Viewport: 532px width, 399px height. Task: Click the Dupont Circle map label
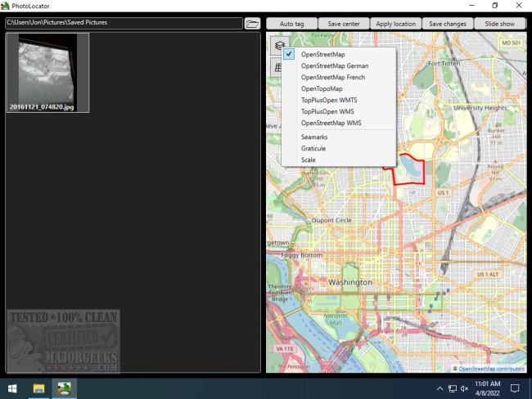[331, 220]
